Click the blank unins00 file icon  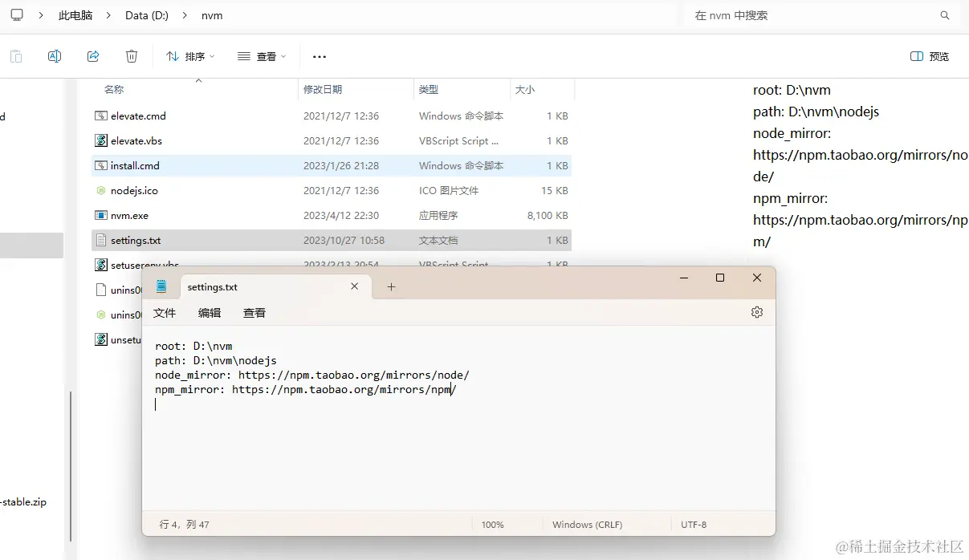pos(101,290)
